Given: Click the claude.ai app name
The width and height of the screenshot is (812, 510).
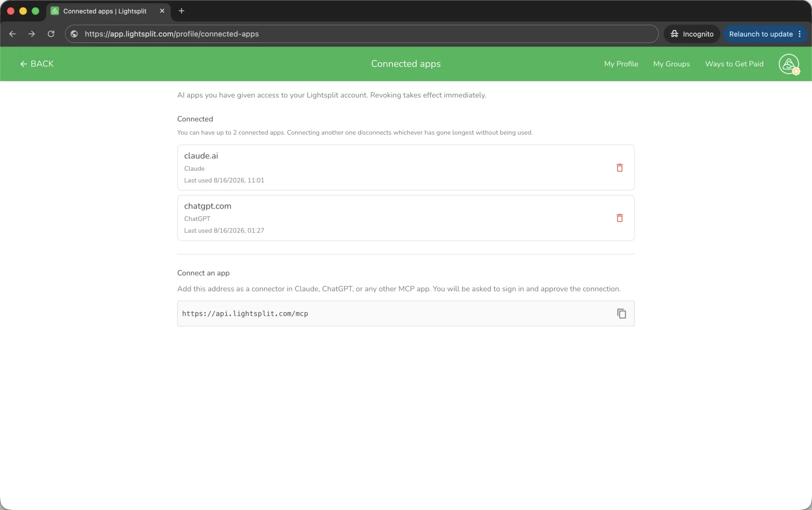Looking at the screenshot, I should click(x=201, y=156).
